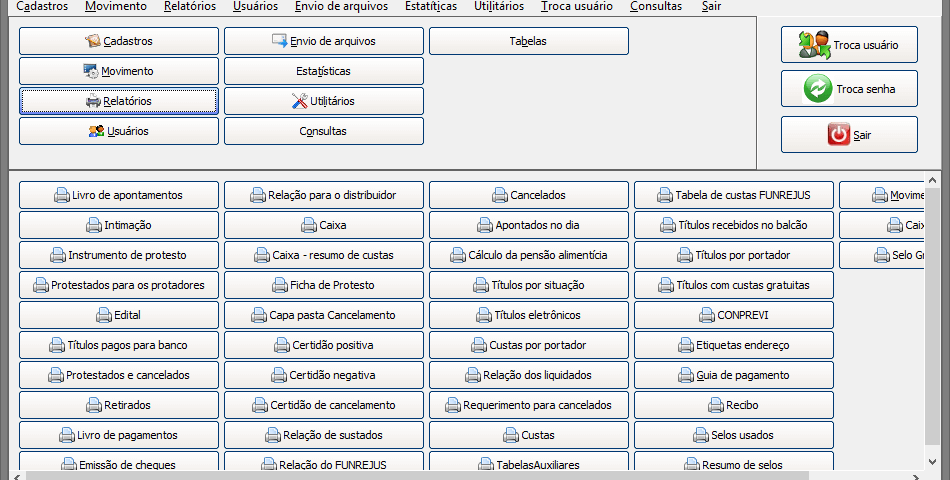Click the Envio de arquivos arrow icon

click(280, 41)
